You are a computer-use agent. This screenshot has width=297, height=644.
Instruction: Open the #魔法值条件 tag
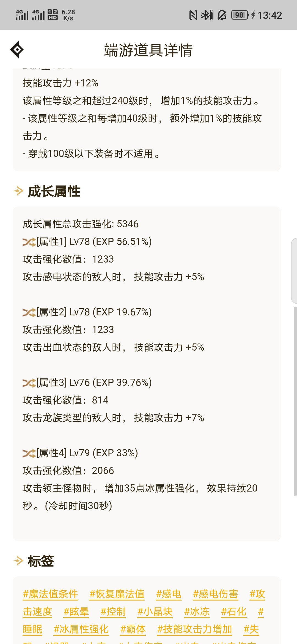point(50,594)
